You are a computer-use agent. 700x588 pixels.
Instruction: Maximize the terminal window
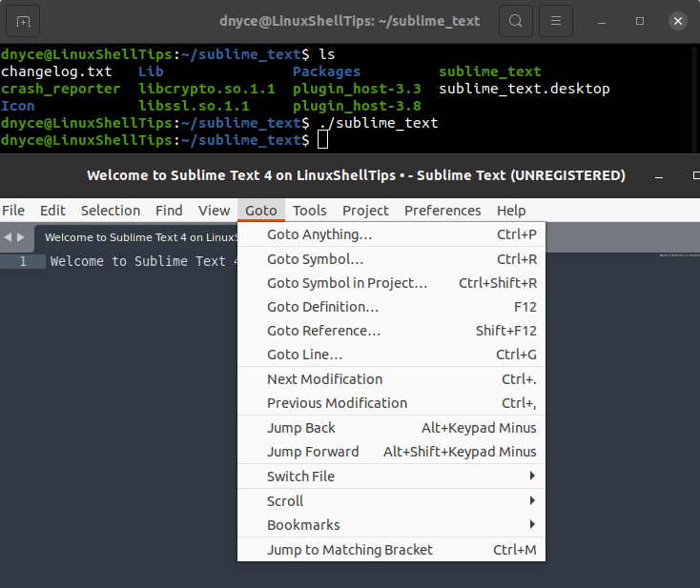640,21
